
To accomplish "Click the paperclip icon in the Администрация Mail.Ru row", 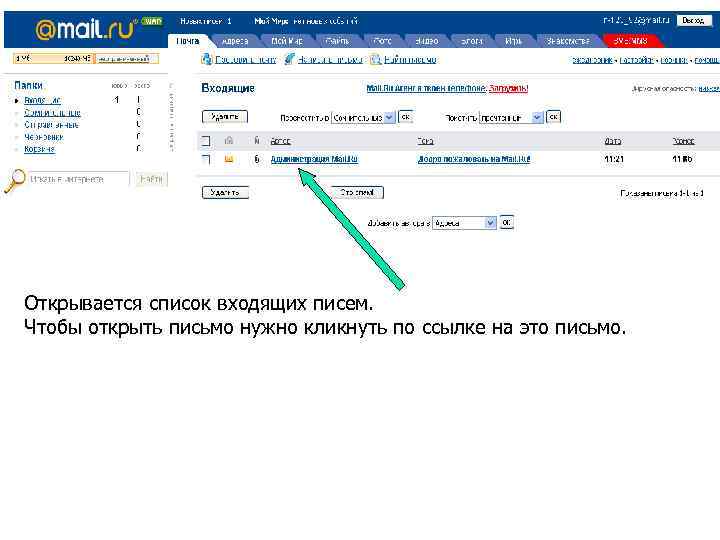I will point(257,159).
